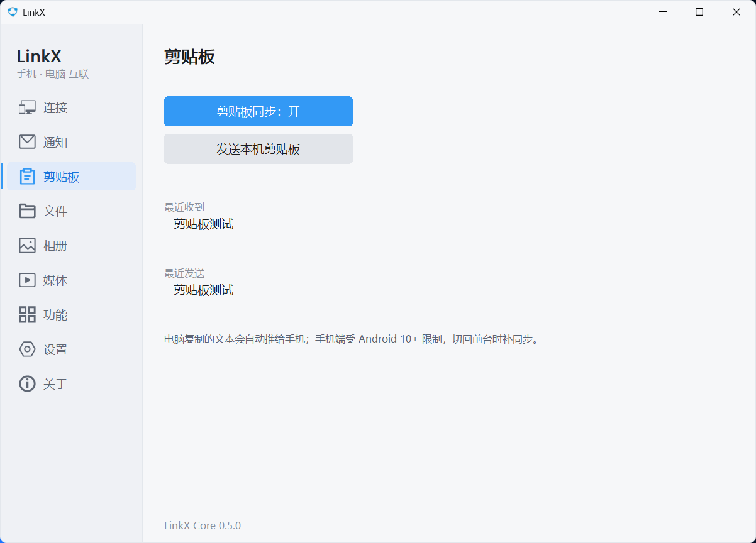The width and height of the screenshot is (756, 543).
Task: Close the LinkX window
Action: point(737,12)
